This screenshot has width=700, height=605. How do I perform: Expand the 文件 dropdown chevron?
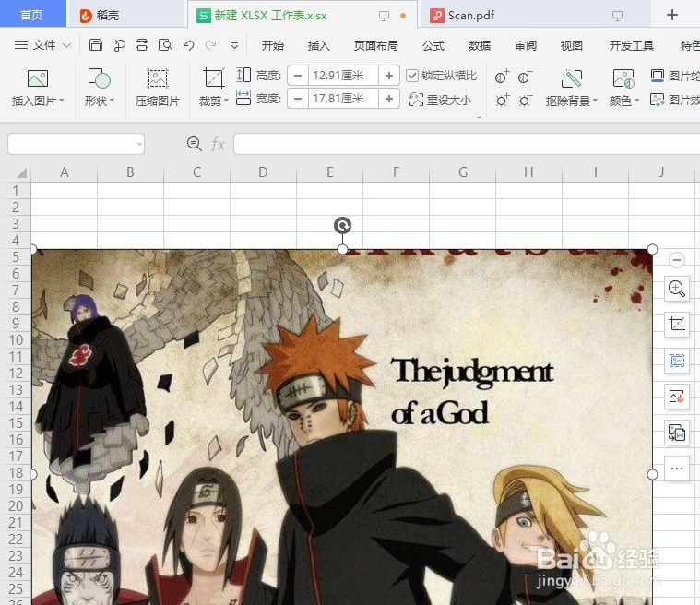(x=67, y=45)
